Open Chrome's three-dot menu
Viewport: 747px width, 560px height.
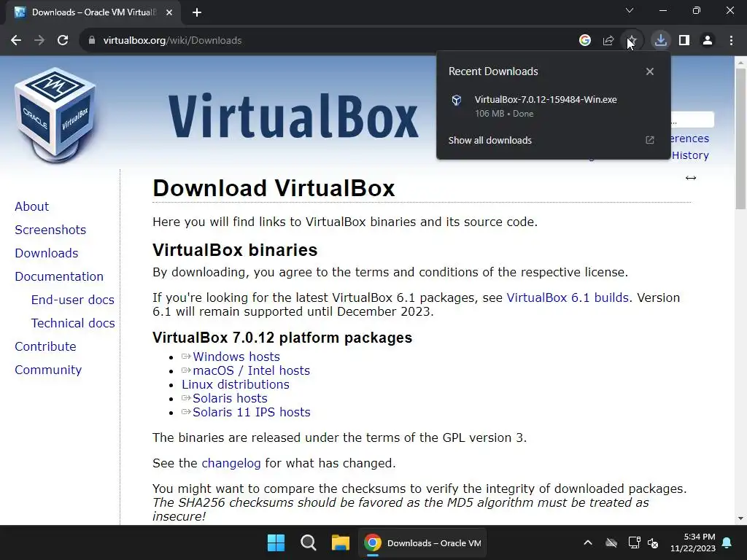click(x=731, y=41)
